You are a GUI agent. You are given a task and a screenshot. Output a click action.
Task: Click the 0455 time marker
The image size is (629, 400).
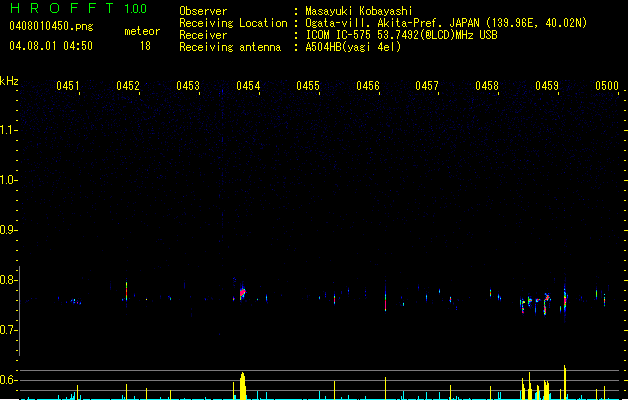pyautogui.click(x=308, y=86)
